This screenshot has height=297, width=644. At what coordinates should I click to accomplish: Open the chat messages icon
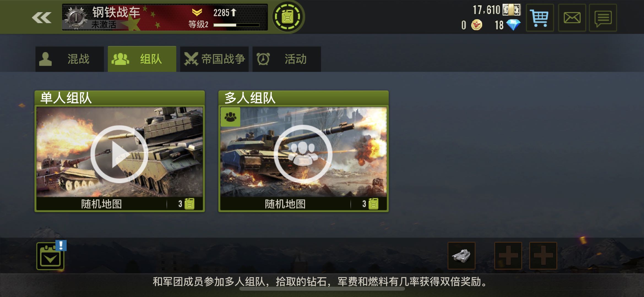coord(603,18)
